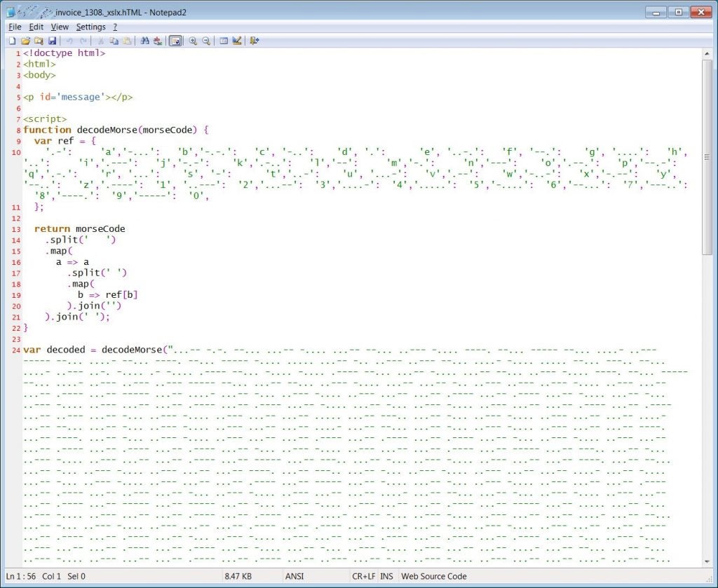Create a new file from the toolbar
Screen dimensions: 718x588
click(12, 41)
